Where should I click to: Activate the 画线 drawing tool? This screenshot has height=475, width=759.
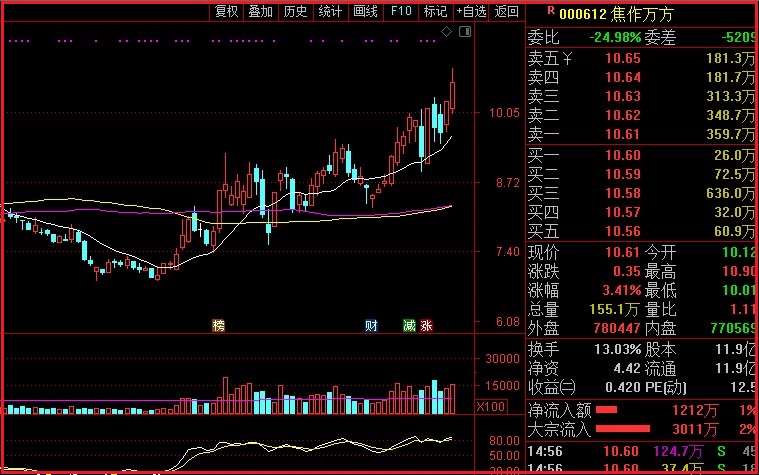[365, 11]
